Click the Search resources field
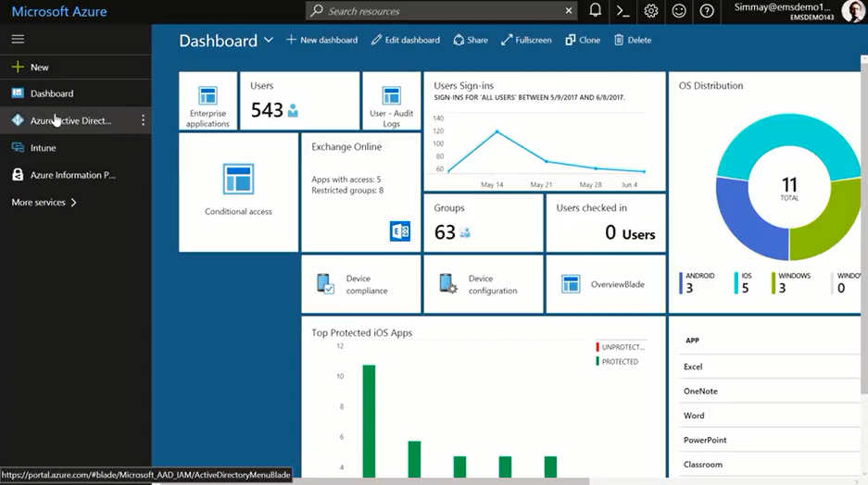868x485 pixels. click(x=441, y=10)
